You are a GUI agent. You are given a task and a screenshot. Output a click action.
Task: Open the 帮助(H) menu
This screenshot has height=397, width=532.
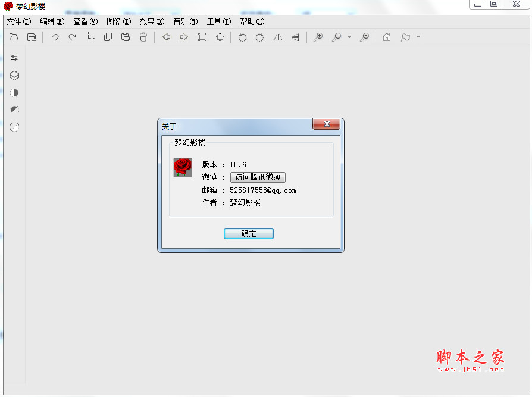tap(252, 21)
